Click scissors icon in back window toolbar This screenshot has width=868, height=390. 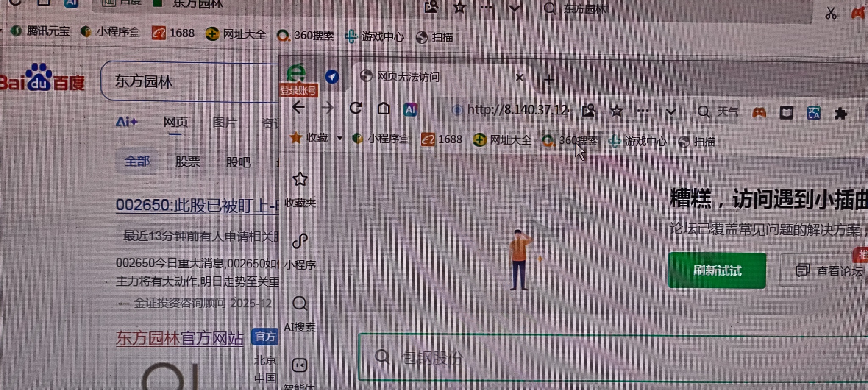point(831,13)
